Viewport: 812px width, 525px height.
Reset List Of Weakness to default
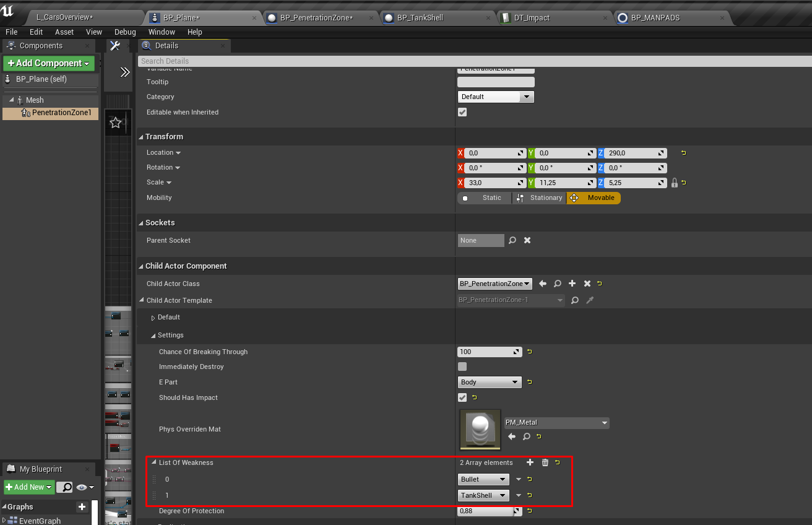[558, 462]
